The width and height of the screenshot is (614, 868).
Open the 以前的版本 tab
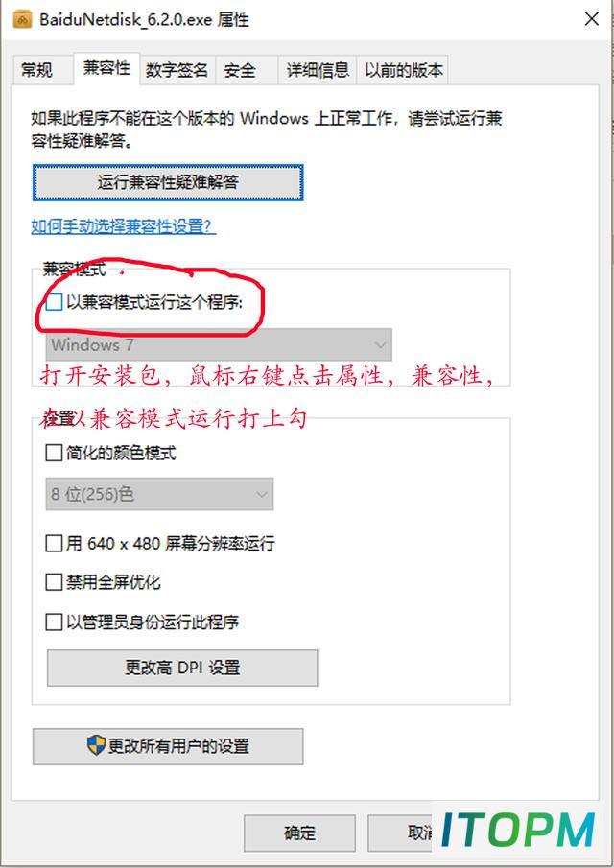pos(404,70)
